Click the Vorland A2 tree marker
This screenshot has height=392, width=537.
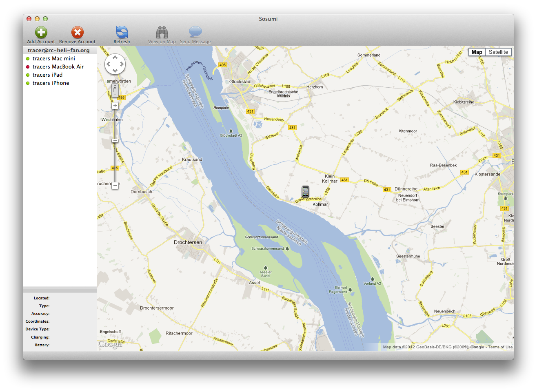372,279
